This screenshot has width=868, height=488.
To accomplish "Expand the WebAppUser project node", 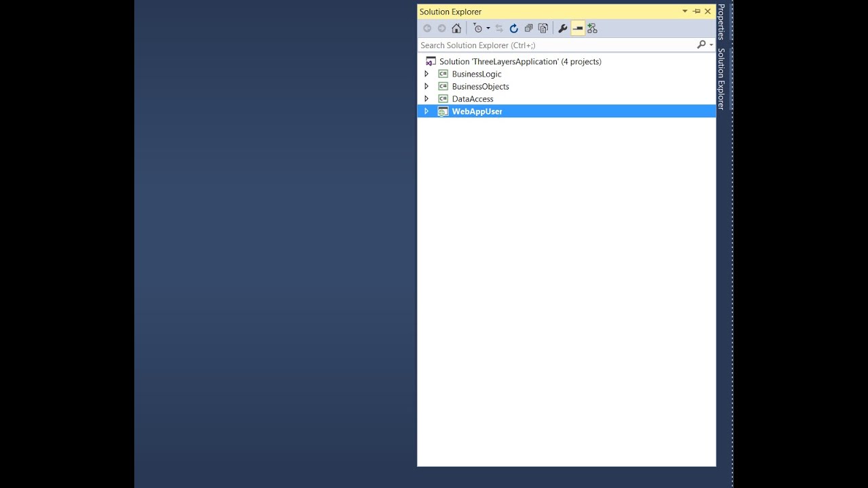I will coord(427,111).
